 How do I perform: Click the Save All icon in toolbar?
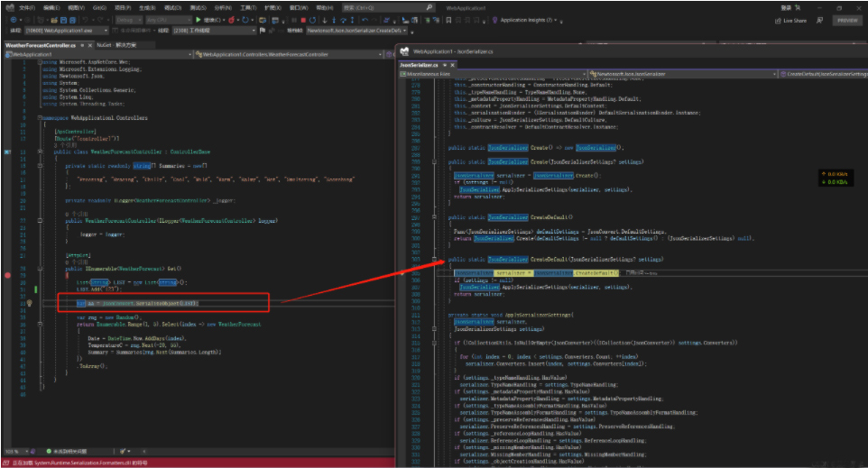click(x=73, y=19)
